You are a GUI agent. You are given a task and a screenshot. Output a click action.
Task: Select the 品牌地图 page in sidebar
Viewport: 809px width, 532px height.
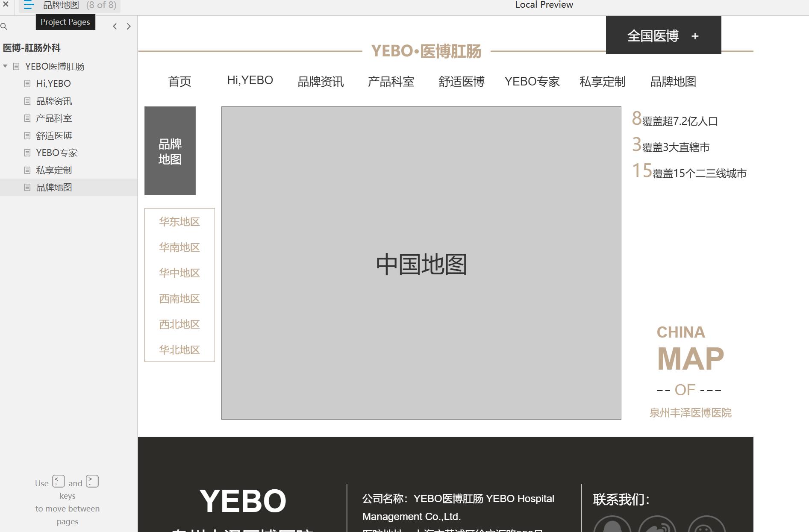coord(54,188)
